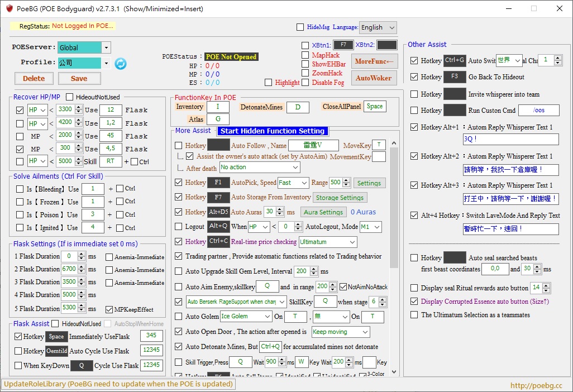Click scroll down arrow in More Assist
This screenshot has height=392, width=573.
[394, 372]
